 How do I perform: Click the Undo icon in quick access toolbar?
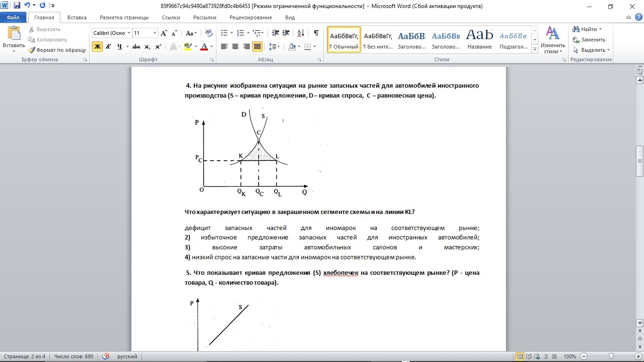[x=27, y=6]
